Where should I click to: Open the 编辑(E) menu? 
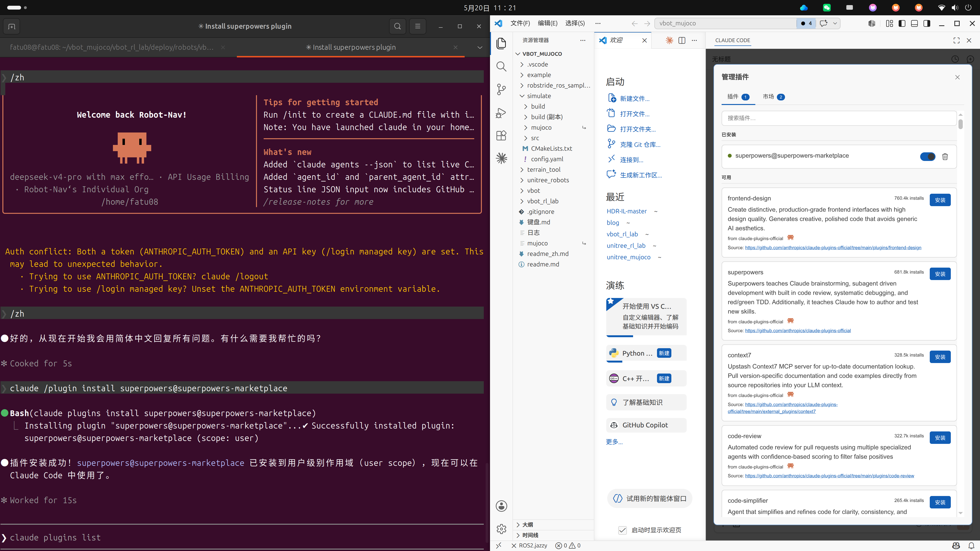[547, 23]
